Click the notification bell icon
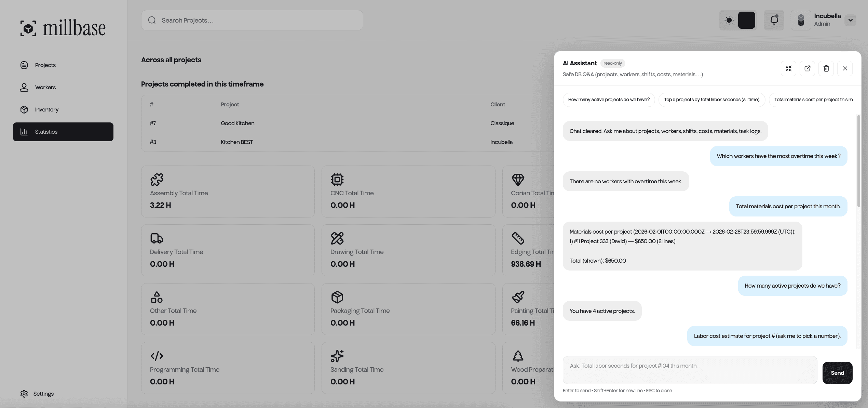This screenshot has height=408, width=868. tap(774, 20)
